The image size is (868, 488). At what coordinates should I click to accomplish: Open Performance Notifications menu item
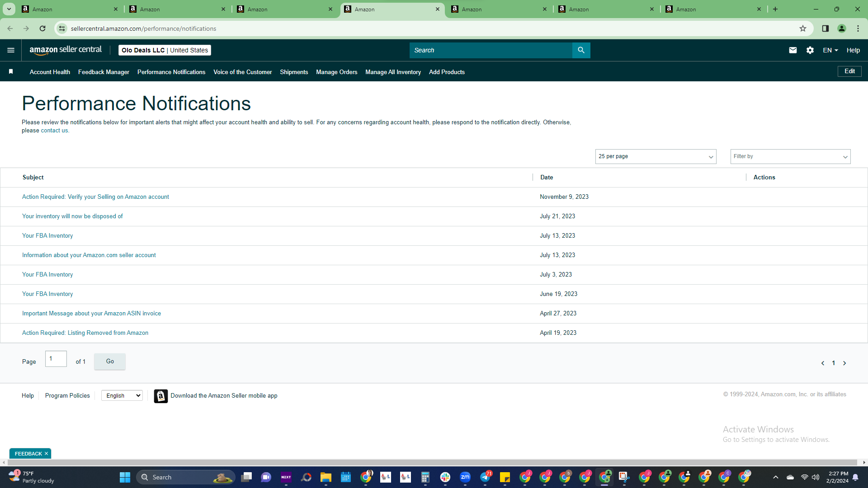(x=171, y=72)
